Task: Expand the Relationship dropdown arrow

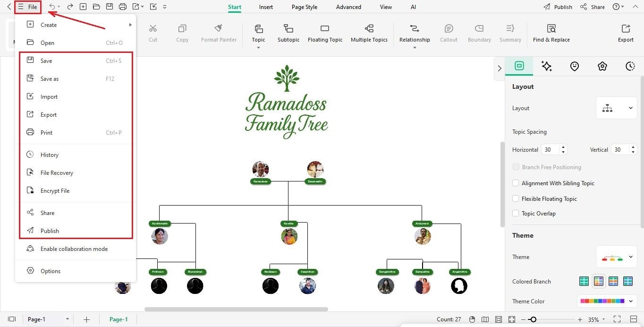Action: 415,48
